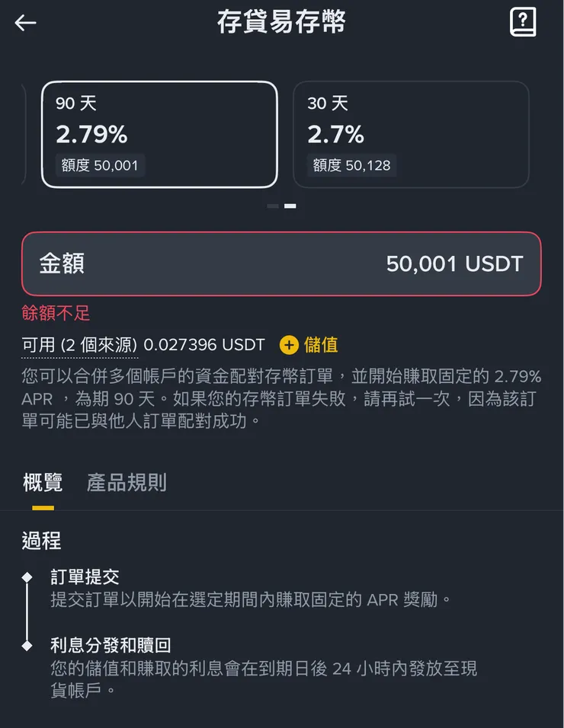The width and height of the screenshot is (564, 728).
Task: Open the help icon at top right
Action: click(x=522, y=22)
